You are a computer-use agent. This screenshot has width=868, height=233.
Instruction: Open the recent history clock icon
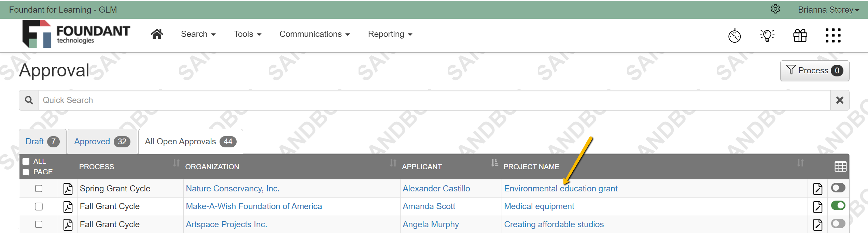pos(734,35)
